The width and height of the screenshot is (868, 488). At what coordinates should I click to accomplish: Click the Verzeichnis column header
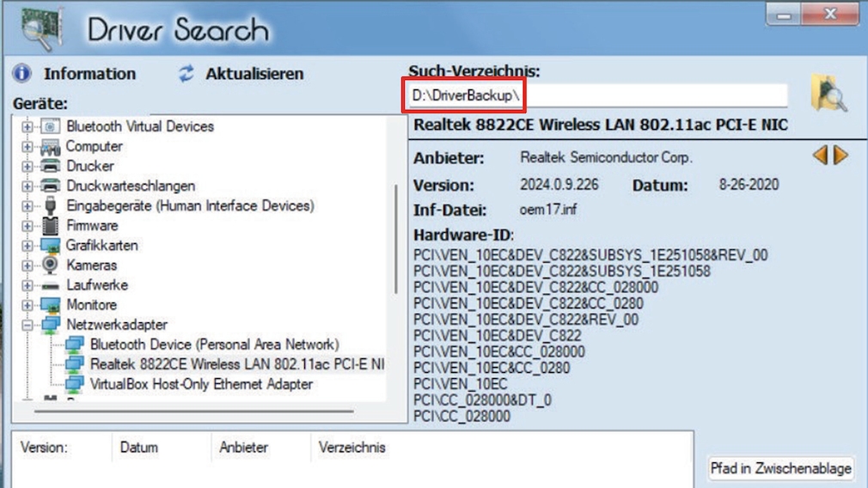pos(351,448)
